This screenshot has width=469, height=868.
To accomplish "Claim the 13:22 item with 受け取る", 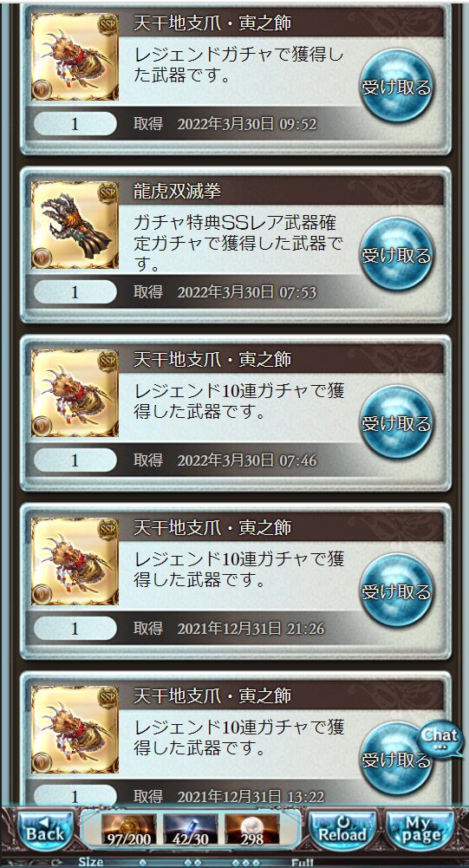I will tap(396, 759).
